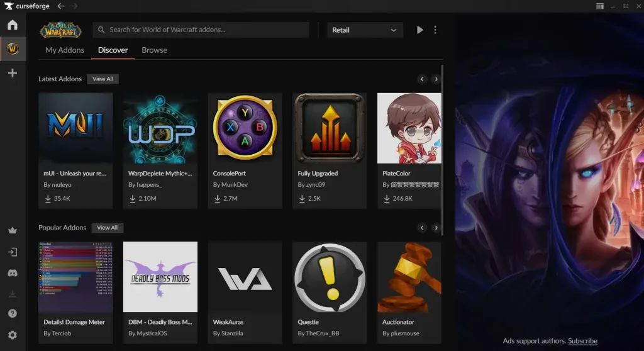Screen dimensions: 644x351
Task: Open the three-dot more options menu
Action: [435, 30]
